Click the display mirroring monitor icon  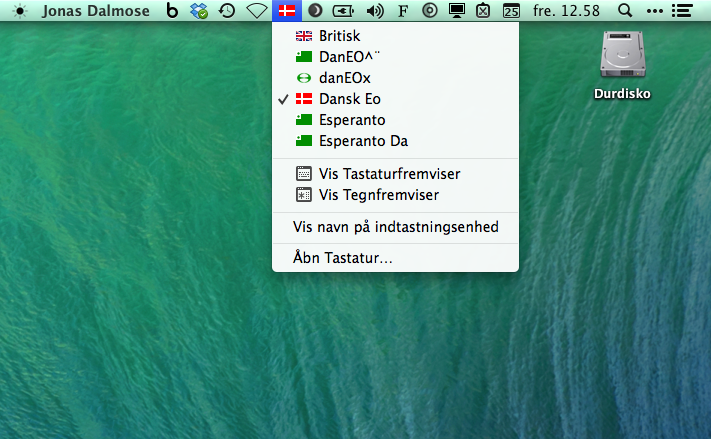[457, 12]
